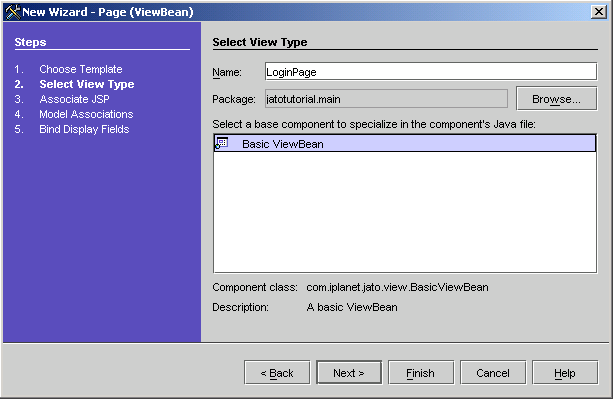This screenshot has height=399, width=613.
Task: Click step 2 Select View Type
Action: (87, 84)
